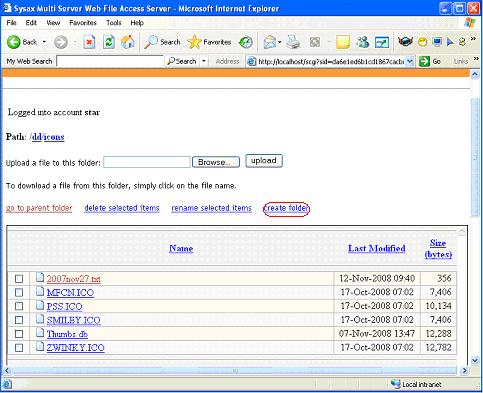The image size is (483, 393).
Task: Tick the checkbox for MFCN.ICO
Action: pyautogui.click(x=19, y=292)
